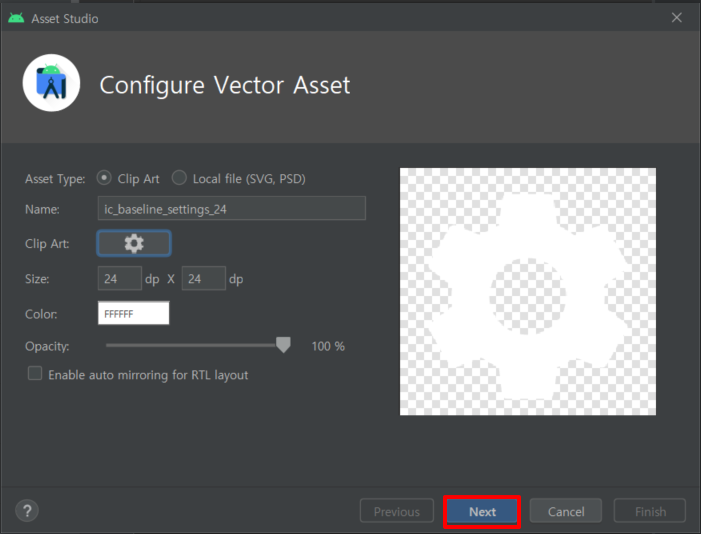This screenshot has width=701, height=534.
Task: Click the Finish button
Action: pos(650,511)
